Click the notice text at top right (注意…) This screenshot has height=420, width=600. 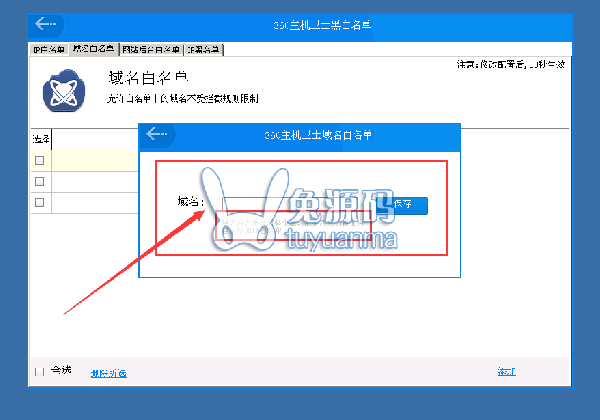(511, 64)
